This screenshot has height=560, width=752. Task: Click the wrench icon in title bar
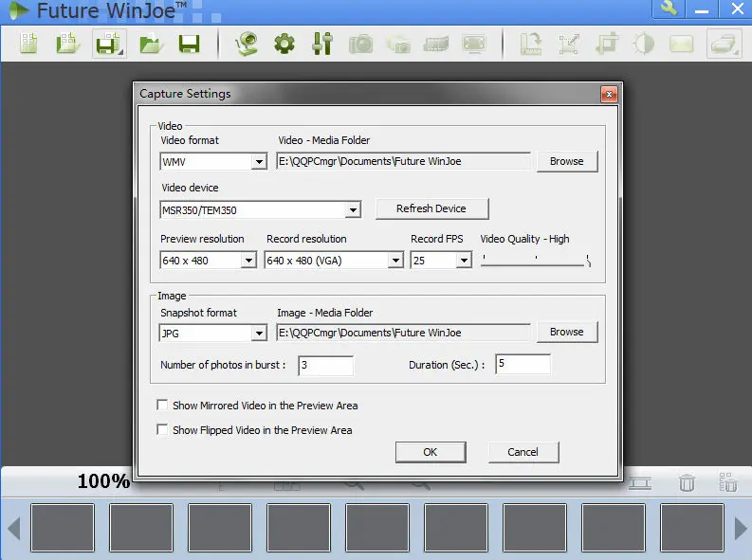(669, 9)
